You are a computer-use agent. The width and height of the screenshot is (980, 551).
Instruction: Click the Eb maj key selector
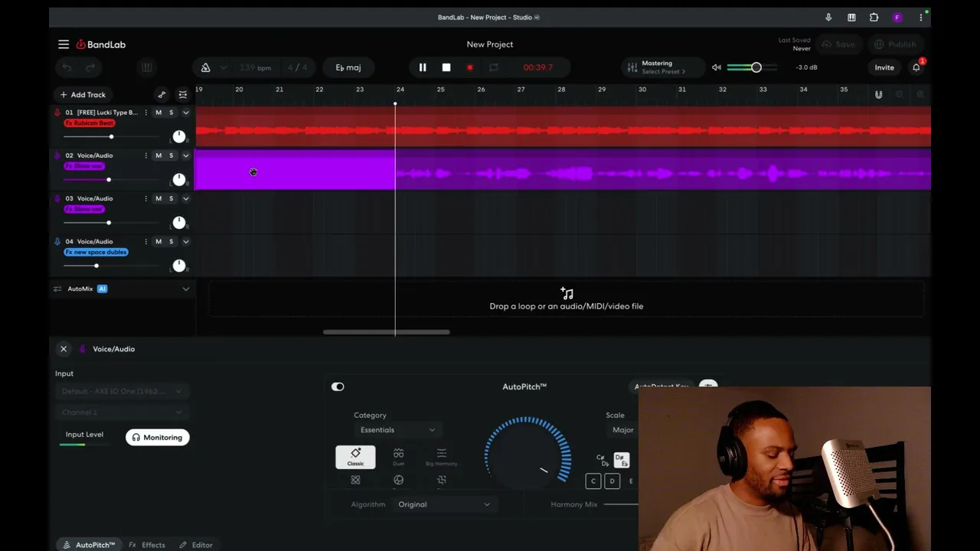[x=348, y=67]
